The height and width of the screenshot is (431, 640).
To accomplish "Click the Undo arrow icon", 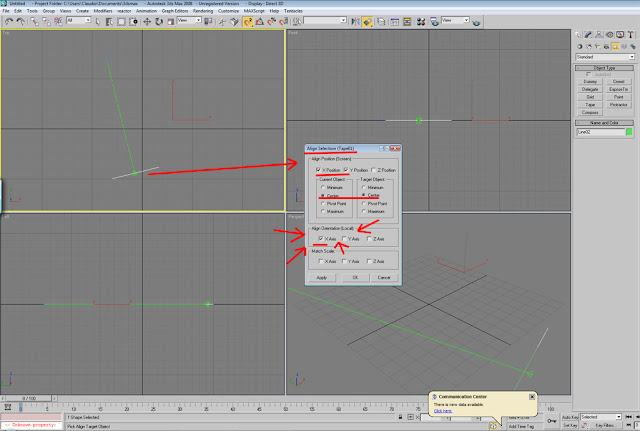I will (9, 21).
